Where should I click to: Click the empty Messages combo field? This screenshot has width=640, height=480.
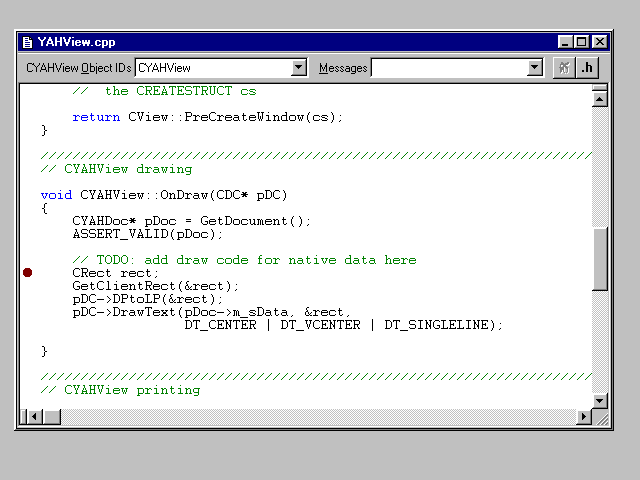tap(448, 68)
